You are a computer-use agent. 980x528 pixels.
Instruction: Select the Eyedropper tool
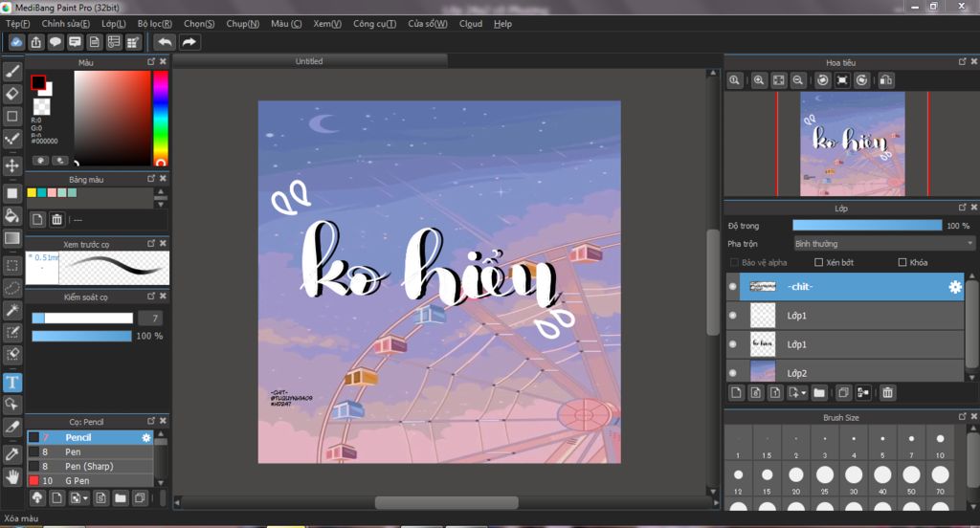coord(11,453)
